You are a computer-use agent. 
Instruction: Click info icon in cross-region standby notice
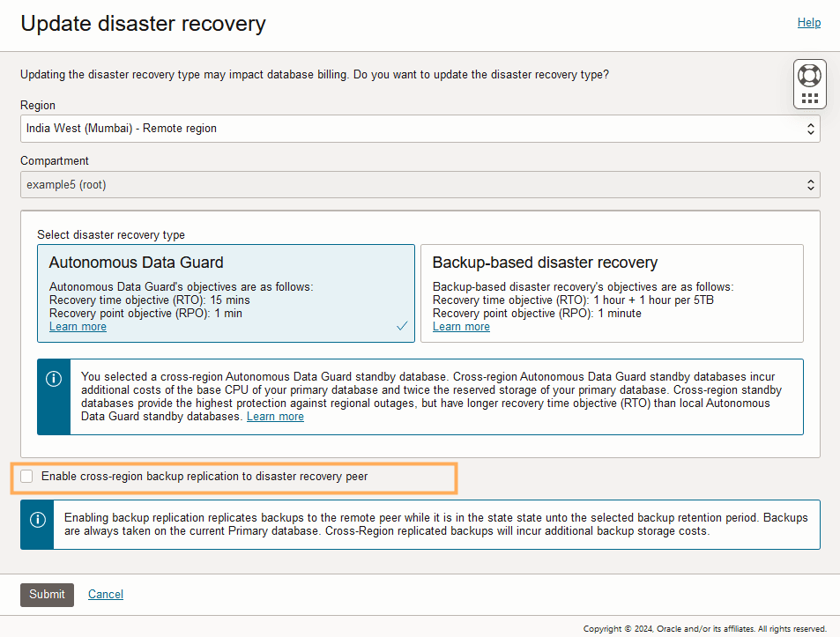pyautogui.click(x=54, y=379)
